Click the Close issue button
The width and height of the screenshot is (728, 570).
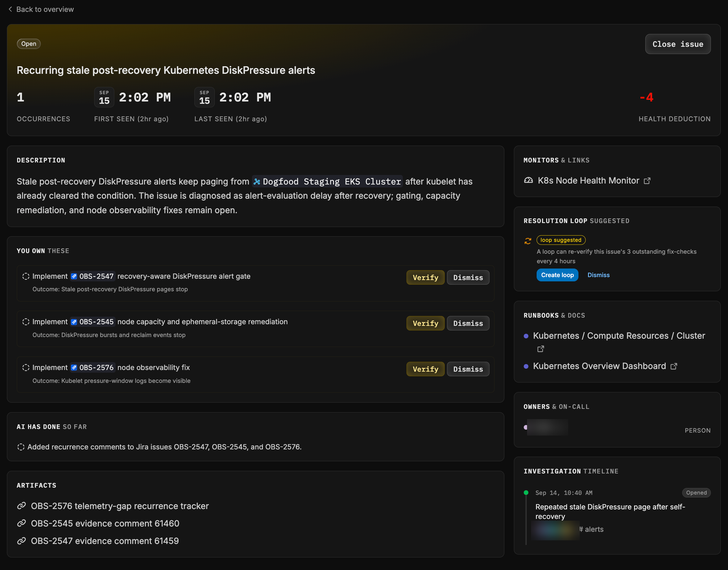coord(678,44)
